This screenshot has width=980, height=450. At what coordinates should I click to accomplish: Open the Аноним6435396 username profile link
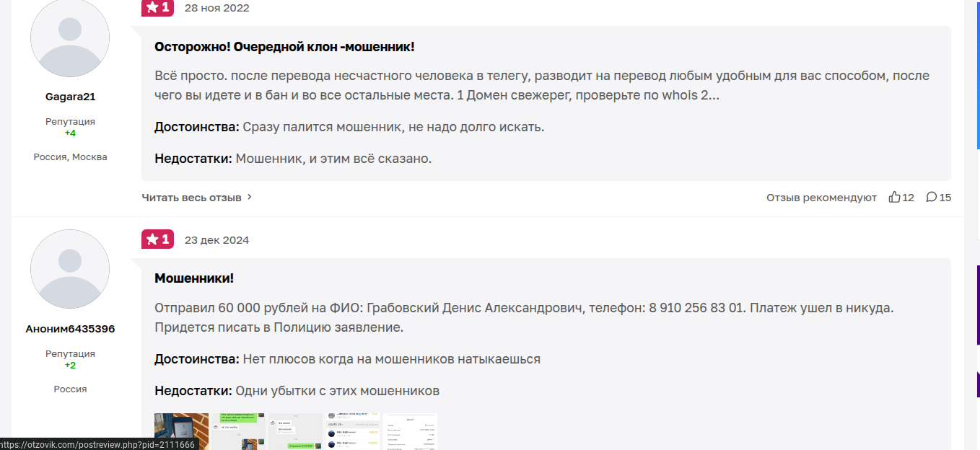tap(70, 329)
